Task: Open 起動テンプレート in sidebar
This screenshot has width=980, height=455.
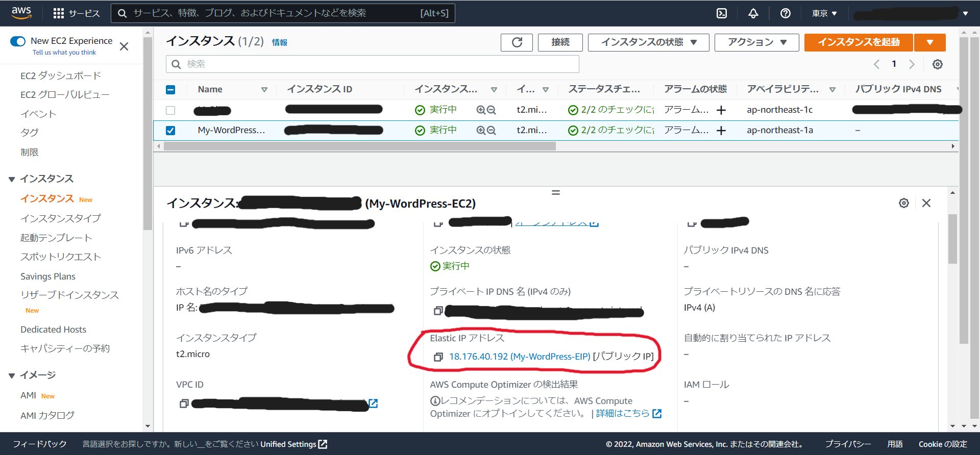Action: tap(56, 238)
